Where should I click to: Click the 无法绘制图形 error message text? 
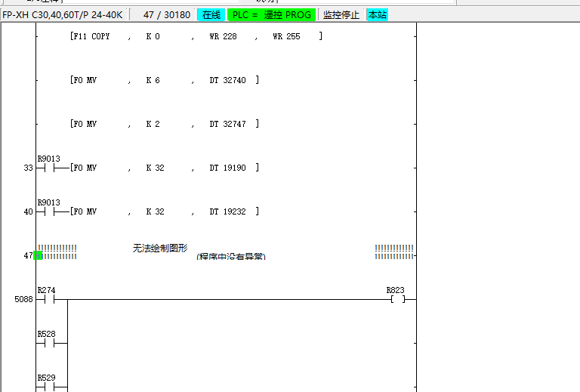(160, 248)
